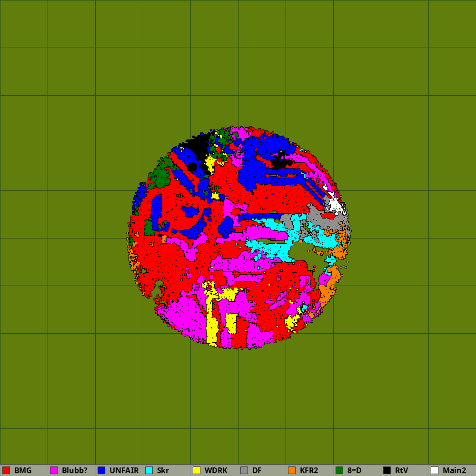The height and width of the screenshot is (476, 476).
Task: Select the WDRK legend label
Action: pos(216,470)
